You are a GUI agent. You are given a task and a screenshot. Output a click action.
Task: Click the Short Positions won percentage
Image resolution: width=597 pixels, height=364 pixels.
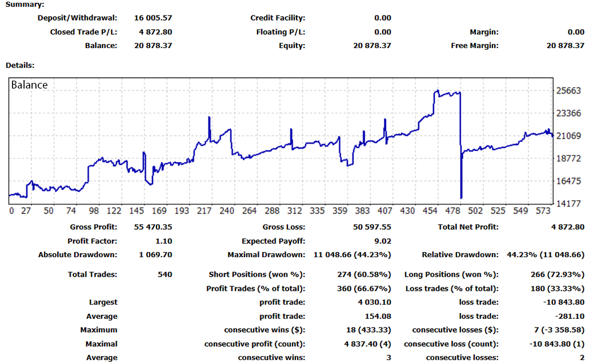tap(372, 274)
